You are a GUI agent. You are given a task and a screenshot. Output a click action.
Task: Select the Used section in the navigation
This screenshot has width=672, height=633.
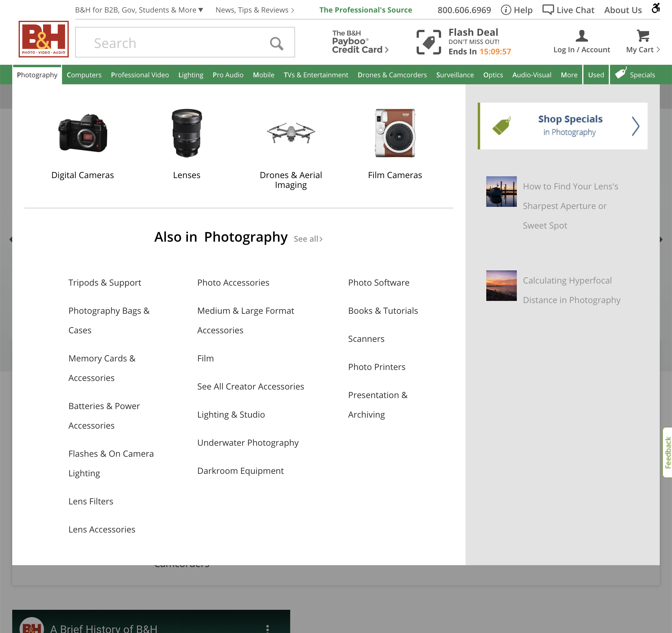(596, 75)
